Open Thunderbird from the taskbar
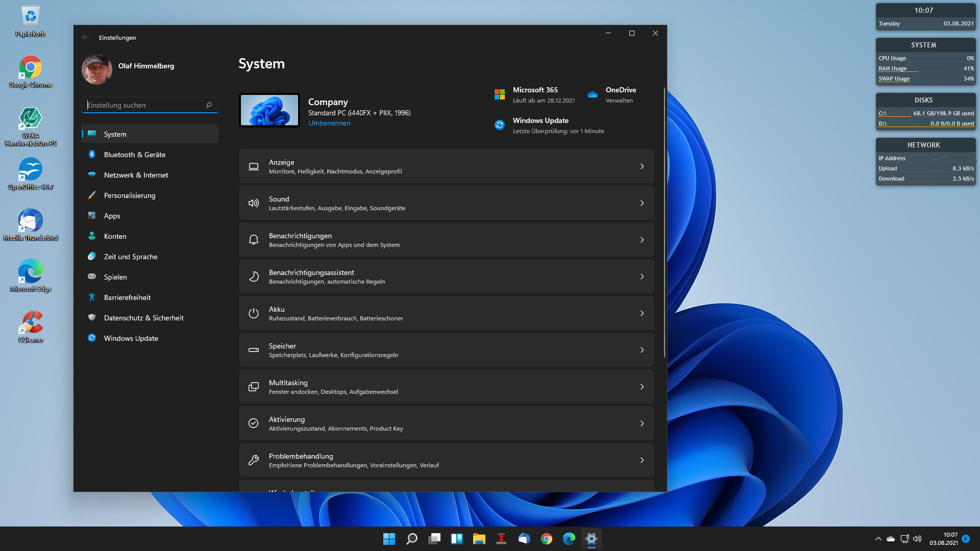This screenshot has width=980, height=551. (524, 539)
